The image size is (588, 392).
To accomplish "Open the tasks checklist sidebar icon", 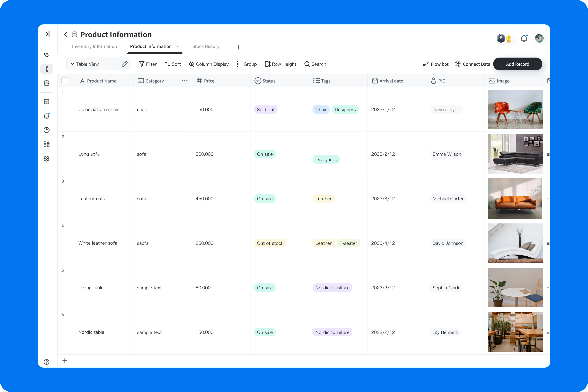I will [47, 102].
